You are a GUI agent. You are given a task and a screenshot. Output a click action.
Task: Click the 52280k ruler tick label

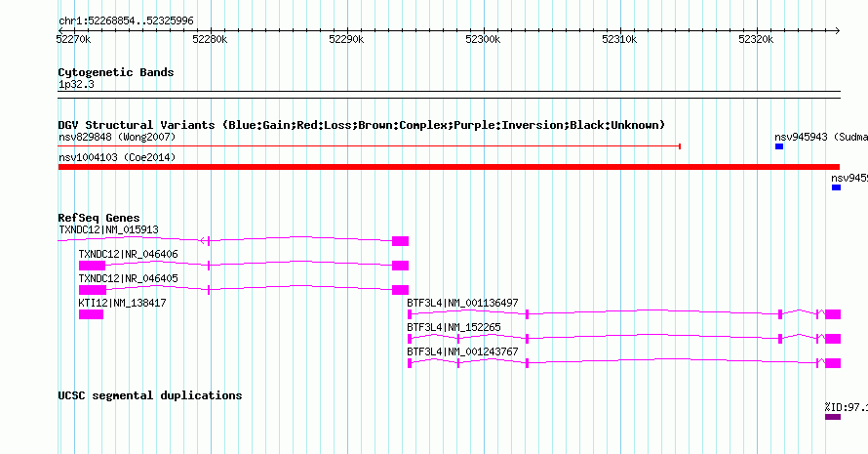[210, 39]
